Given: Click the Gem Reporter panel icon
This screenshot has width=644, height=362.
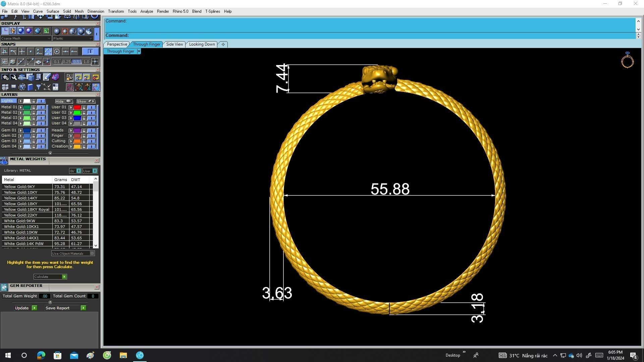Looking at the screenshot, I should [x=4, y=287].
